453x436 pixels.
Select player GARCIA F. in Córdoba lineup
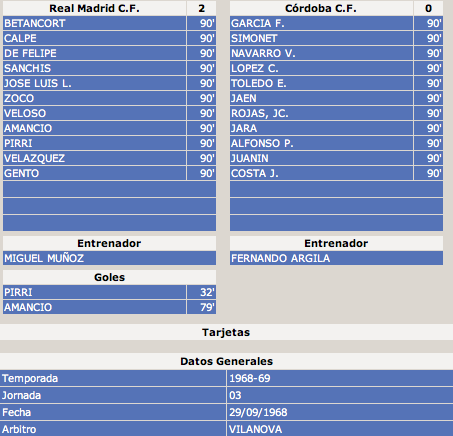point(321,23)
